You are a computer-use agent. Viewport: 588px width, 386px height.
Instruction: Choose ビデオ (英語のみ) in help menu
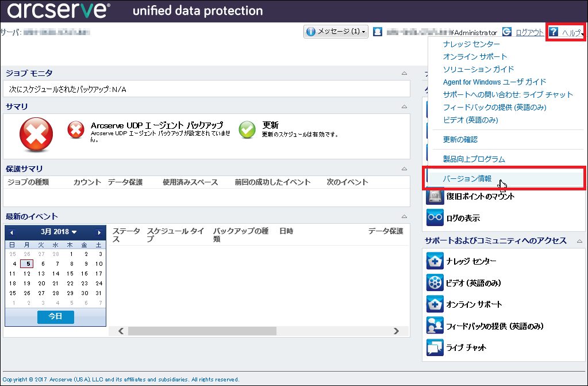[x=470, y=120]
